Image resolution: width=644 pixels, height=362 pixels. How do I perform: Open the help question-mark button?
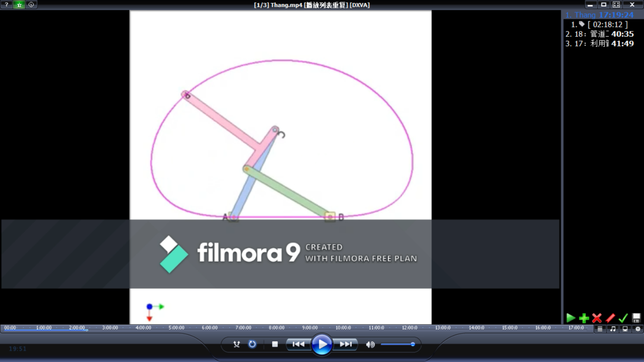(x=6, y=4)
